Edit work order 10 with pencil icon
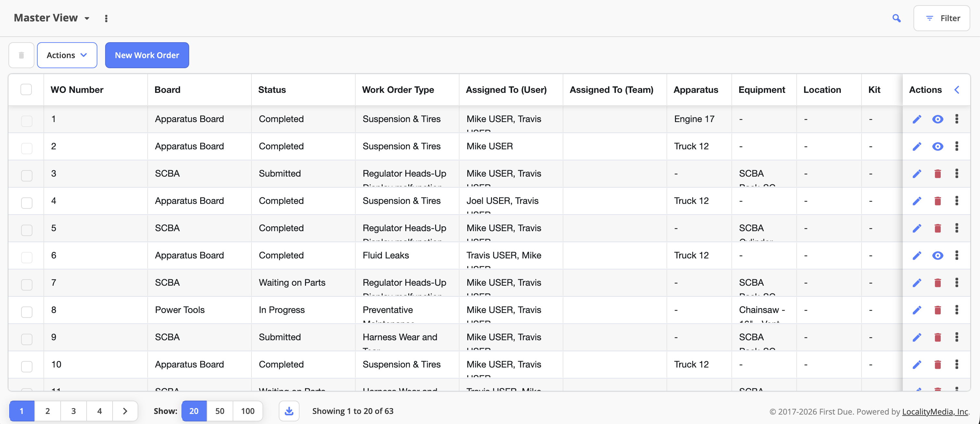The image size is (980, 424). point(917,365)
